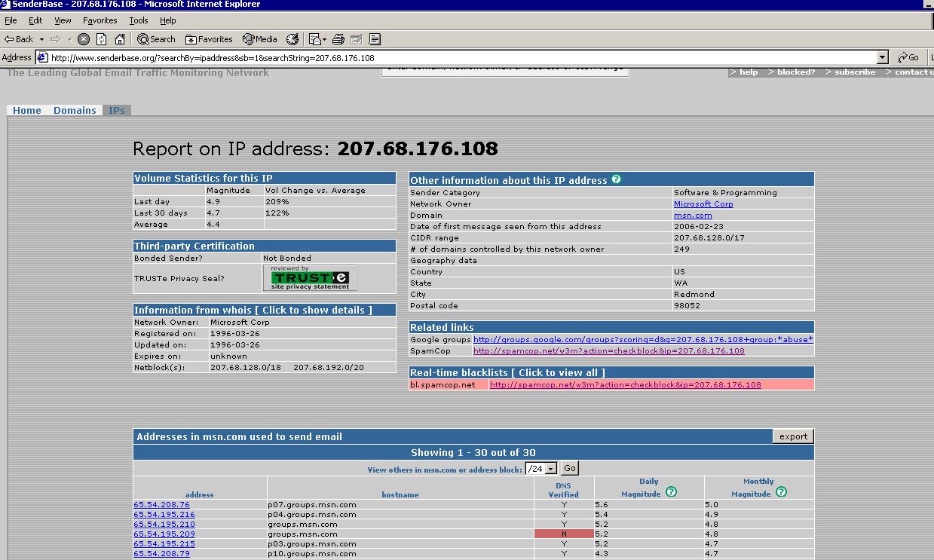
Task: Expand whois details via Click to show details
Action: 314,310
